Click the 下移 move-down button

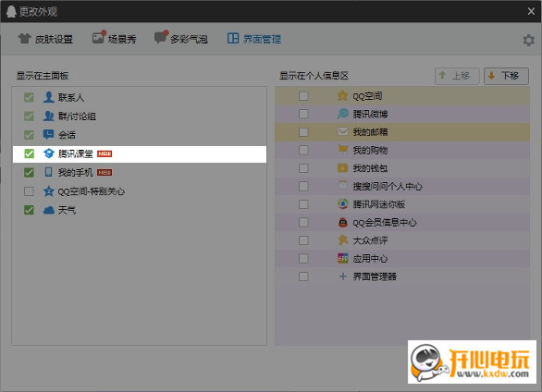[506, 76]
